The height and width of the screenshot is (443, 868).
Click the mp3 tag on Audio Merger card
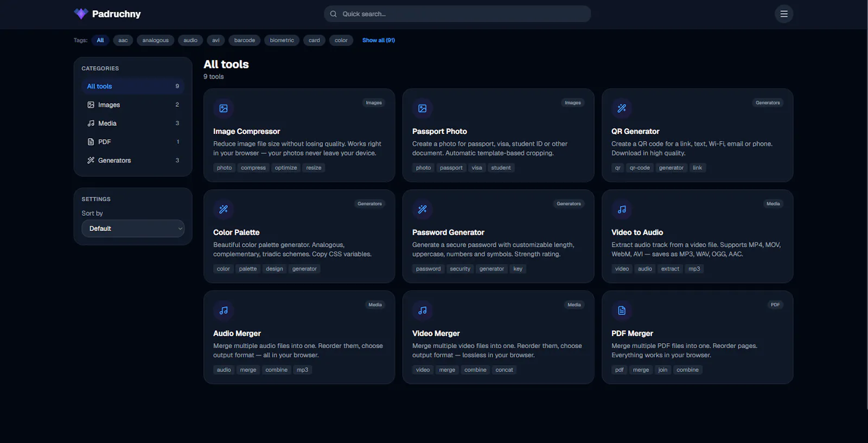[x=302, y=370]
